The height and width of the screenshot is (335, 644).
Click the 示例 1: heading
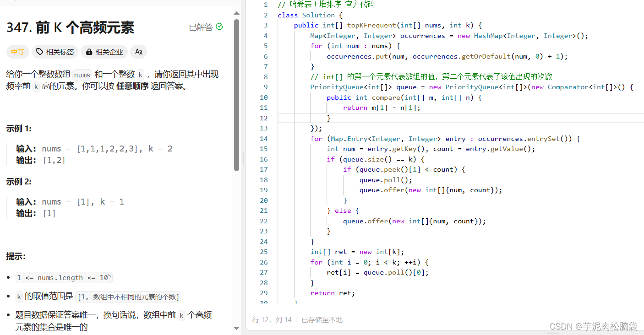[x=19, y=129]
